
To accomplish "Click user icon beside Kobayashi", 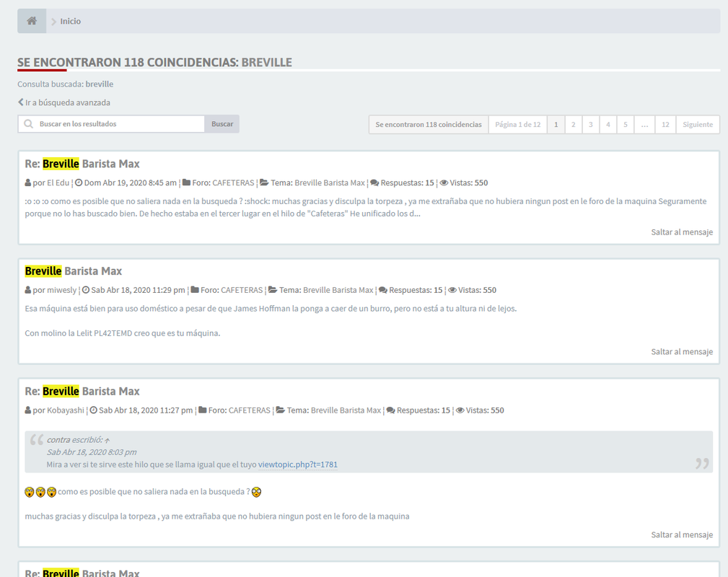I will coord(28,410).
